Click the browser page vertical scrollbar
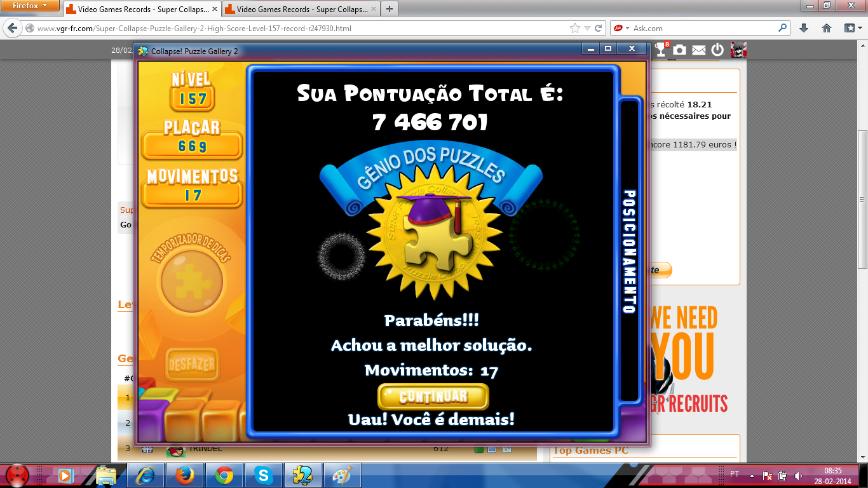The width and height of the screenshot is (868, 488). pos(863,197)
